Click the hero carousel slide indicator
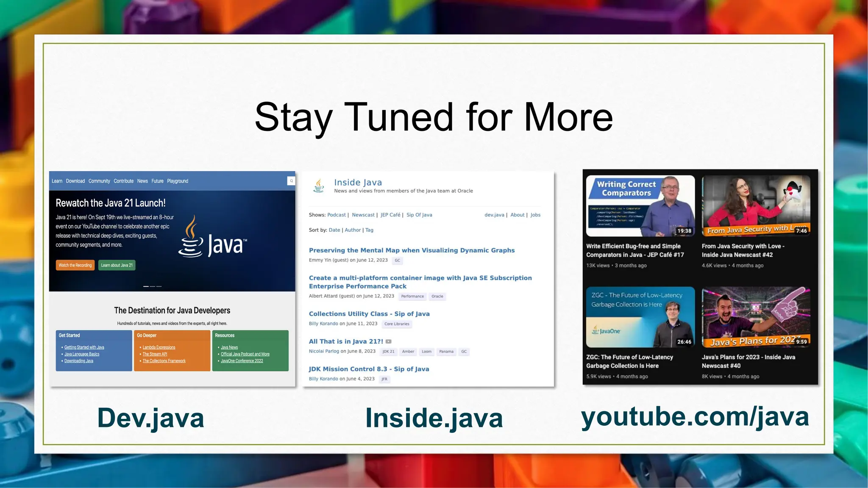Screen dimensions: 868x488 point(152,286)
